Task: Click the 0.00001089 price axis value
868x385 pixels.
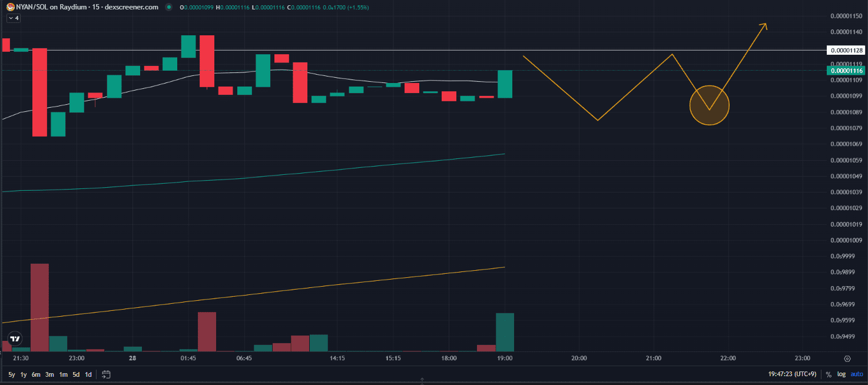Action: 846,112
